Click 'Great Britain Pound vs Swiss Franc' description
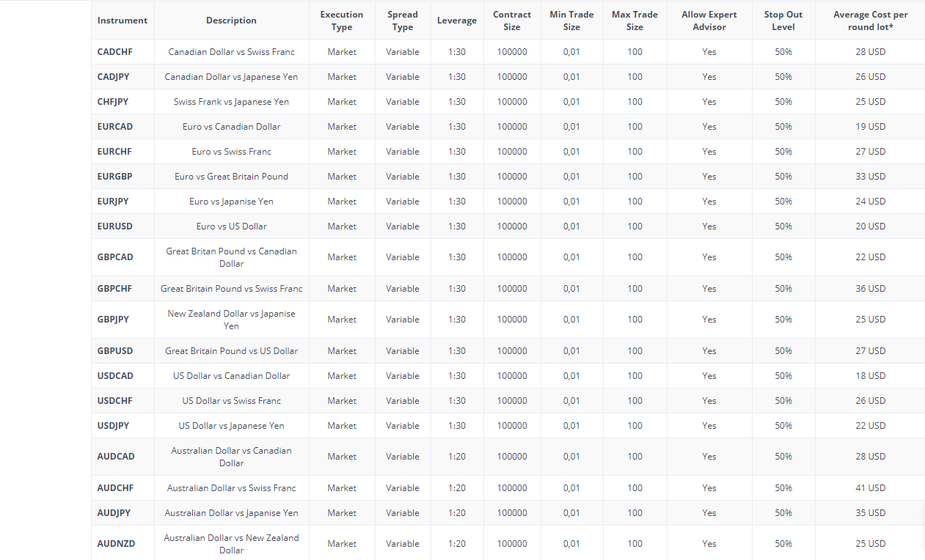This screenshot has height=560, width=925. [x=232, y=289]
